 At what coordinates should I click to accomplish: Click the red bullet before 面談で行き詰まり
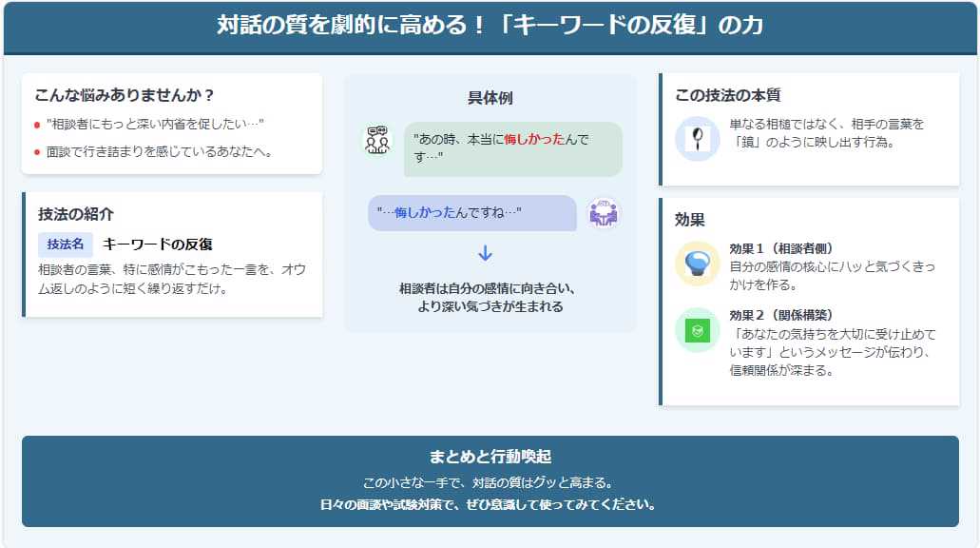37,152
